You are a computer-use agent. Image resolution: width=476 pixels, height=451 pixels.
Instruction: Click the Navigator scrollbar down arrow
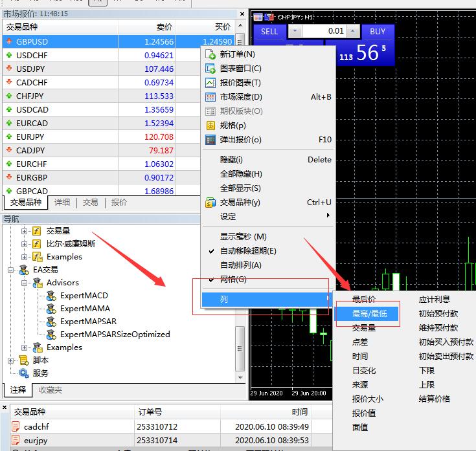click(240, 378)
